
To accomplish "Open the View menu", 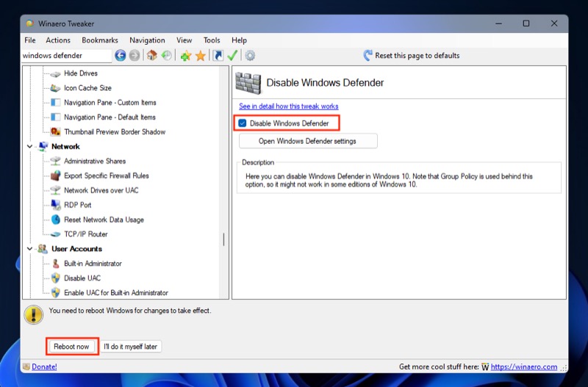I will click(184, 40).
